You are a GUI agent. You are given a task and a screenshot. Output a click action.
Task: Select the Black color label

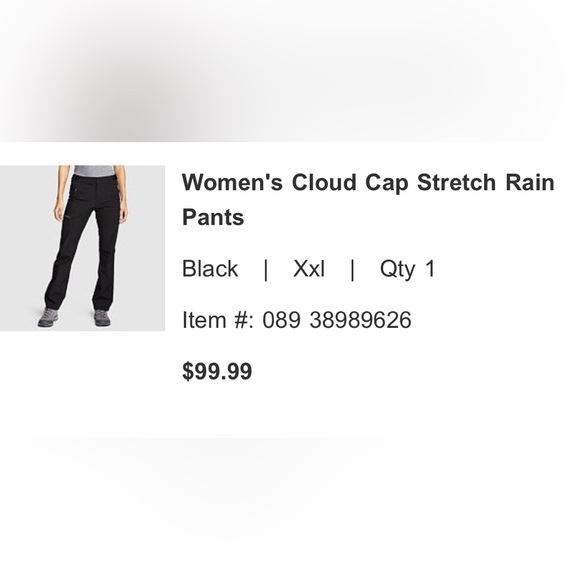point(210,269)
